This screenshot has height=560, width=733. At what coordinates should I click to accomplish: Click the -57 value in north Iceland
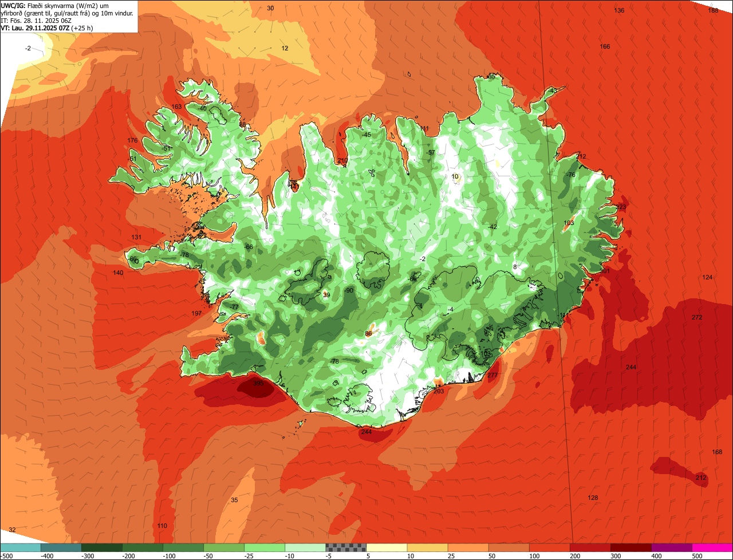(430, 152)
